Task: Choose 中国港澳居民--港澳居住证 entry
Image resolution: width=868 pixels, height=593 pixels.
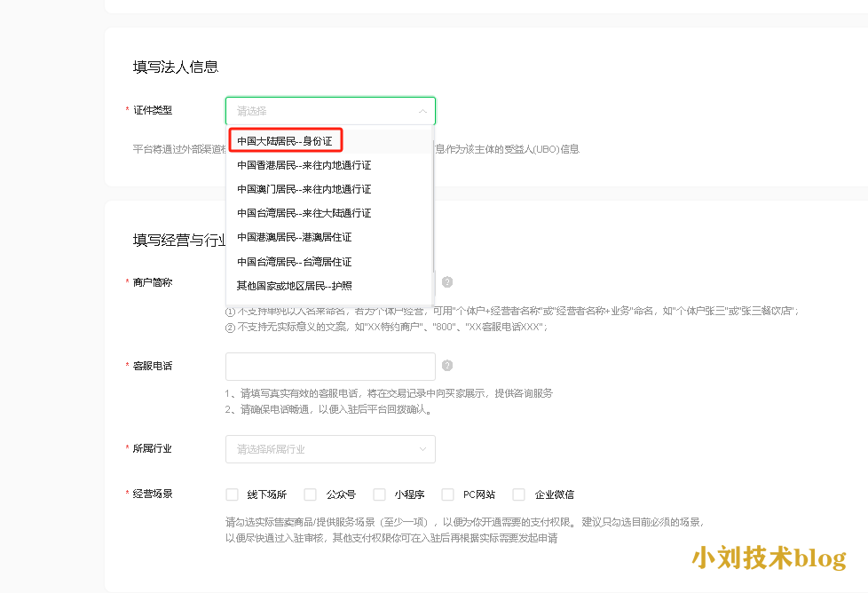Action: (294, 237)
